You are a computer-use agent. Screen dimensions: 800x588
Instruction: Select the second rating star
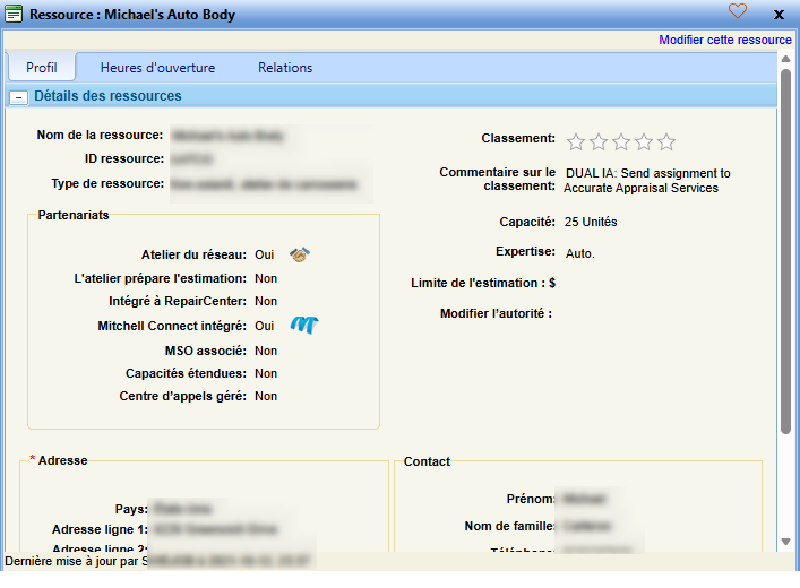(599, 141)
